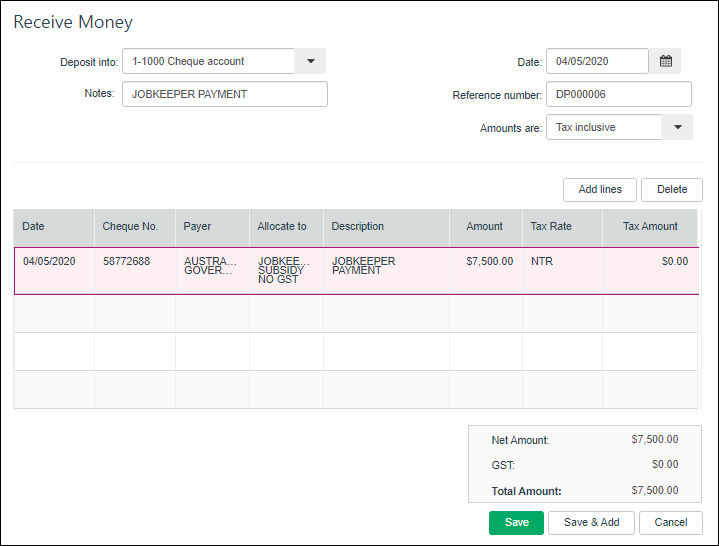Click the Amount column header

485,226
